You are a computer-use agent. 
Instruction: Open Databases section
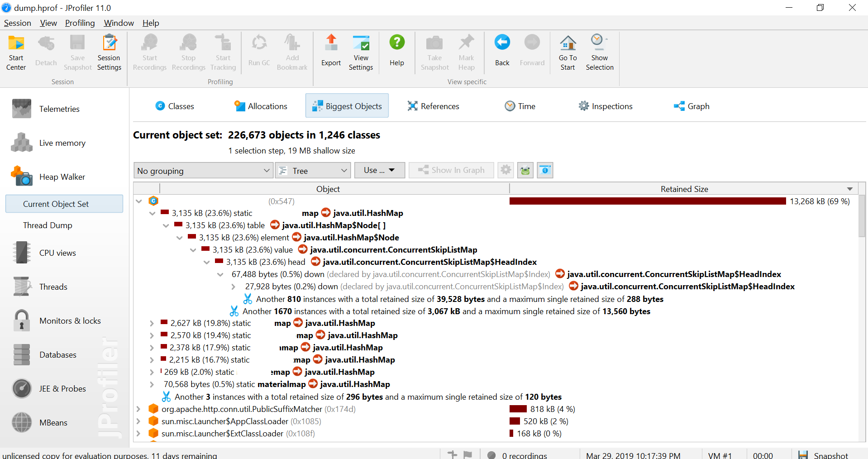(x=57, y=355)
